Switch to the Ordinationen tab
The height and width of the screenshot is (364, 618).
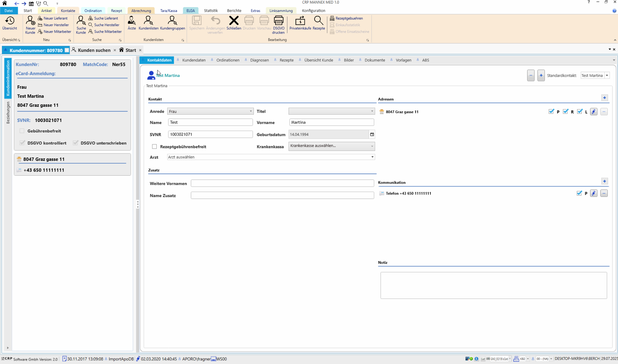click(x=228, y=60)
